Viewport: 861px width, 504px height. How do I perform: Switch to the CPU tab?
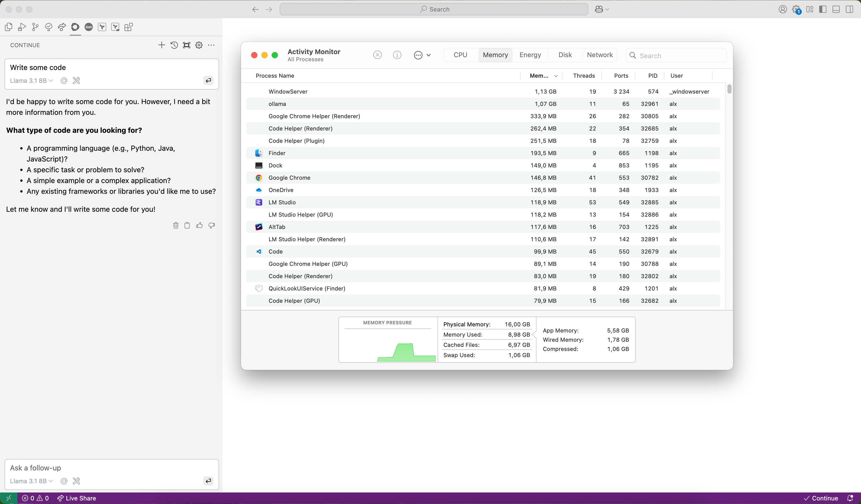(x=460, y=55)
